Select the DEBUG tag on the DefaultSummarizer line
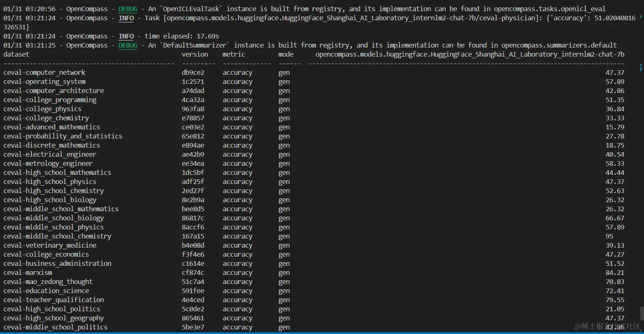The width and height of the screenshot is (644, 334). 128,45
